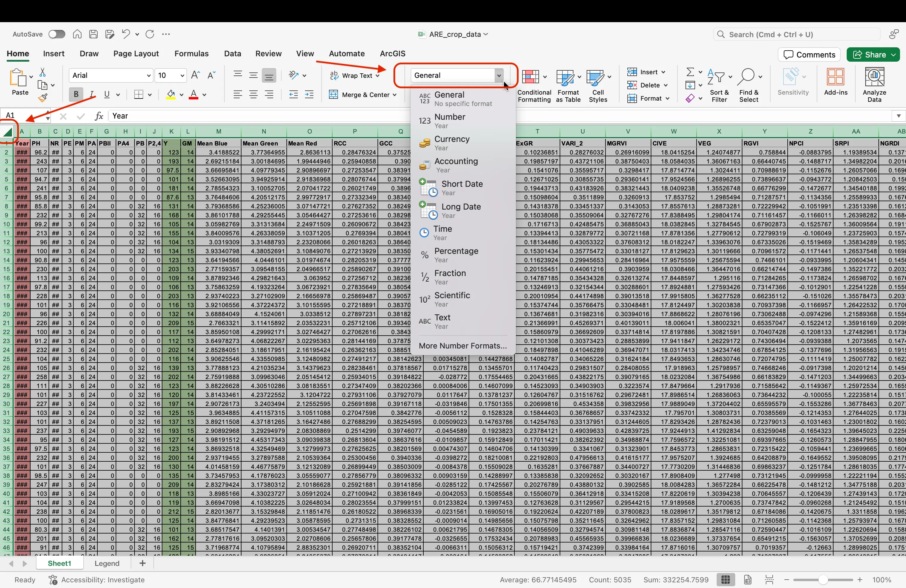Choose Currency number format
Screen dimensions: 906x588
click(463, 143)
